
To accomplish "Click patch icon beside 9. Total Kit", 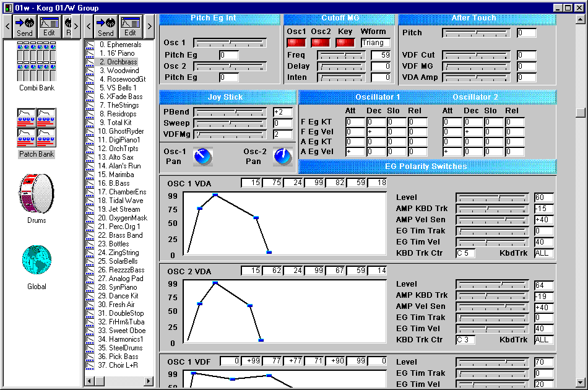I will pyautogui.click(x=90, y=123).
